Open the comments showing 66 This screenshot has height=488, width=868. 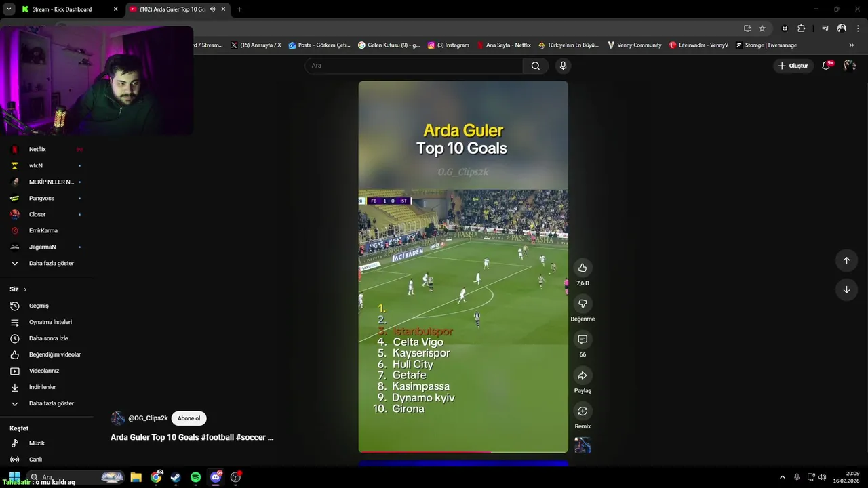coord(582,340)
